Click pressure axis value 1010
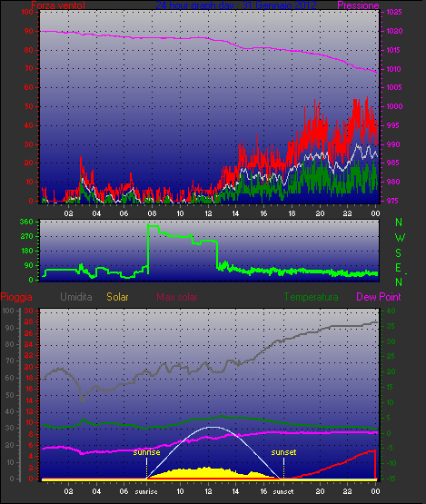This screenshot has width=426, height=504. [394, 69]
